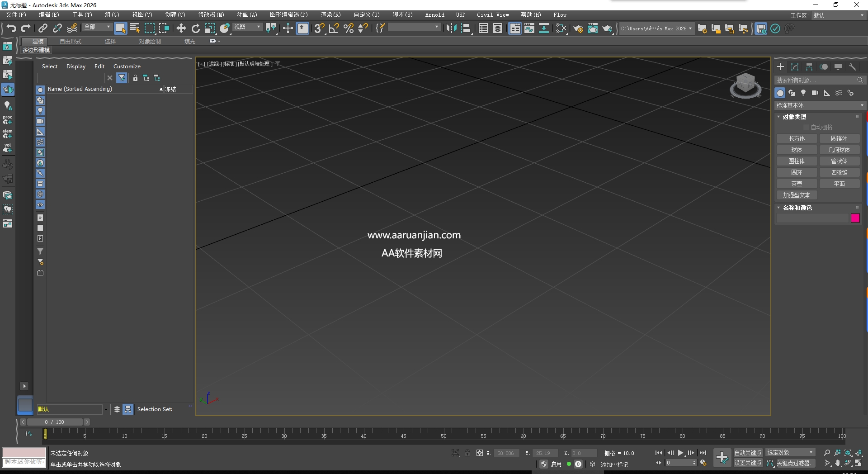
Task: Click the Undo icon
Action: pyautogui.click(x=11, y=28)
